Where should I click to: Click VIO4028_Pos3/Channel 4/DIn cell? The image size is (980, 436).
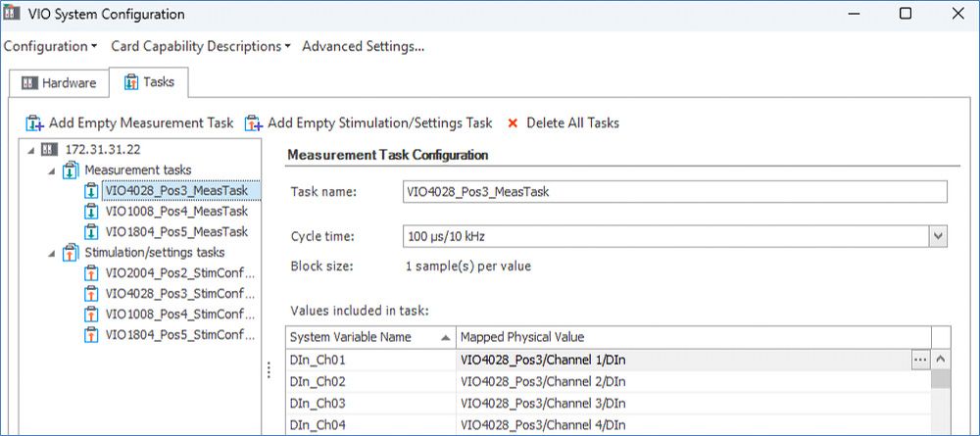(694, 425)
